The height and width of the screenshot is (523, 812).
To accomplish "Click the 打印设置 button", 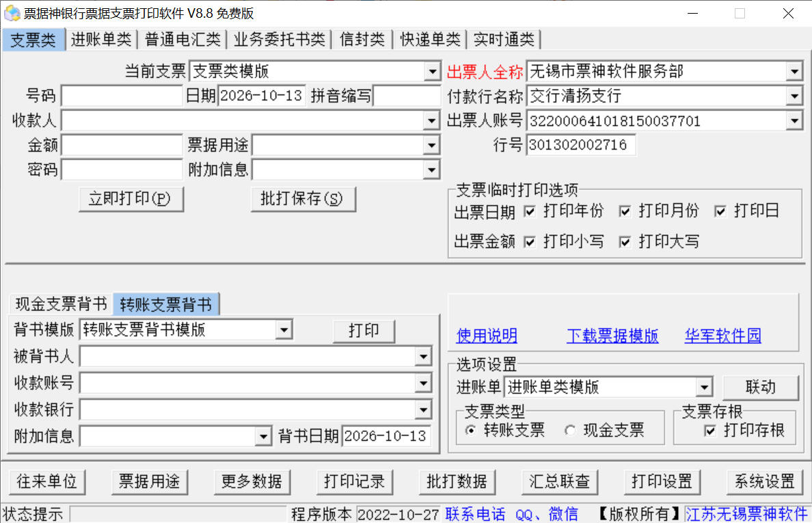I will (x=662, y=482).
